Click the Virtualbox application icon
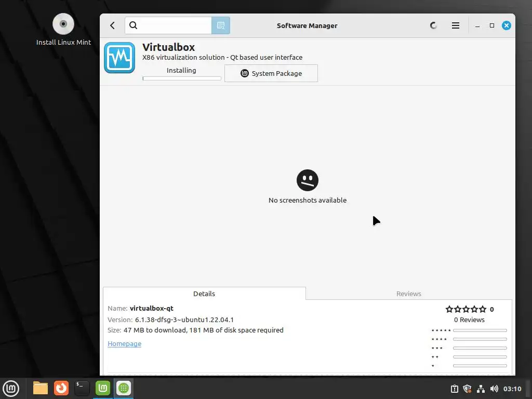 (119, 58)
